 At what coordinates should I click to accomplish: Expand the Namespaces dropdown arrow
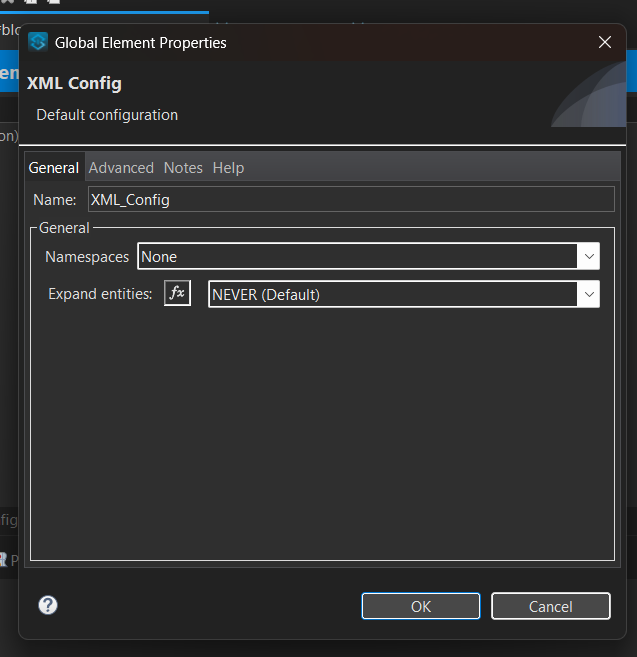click(588, 257)
